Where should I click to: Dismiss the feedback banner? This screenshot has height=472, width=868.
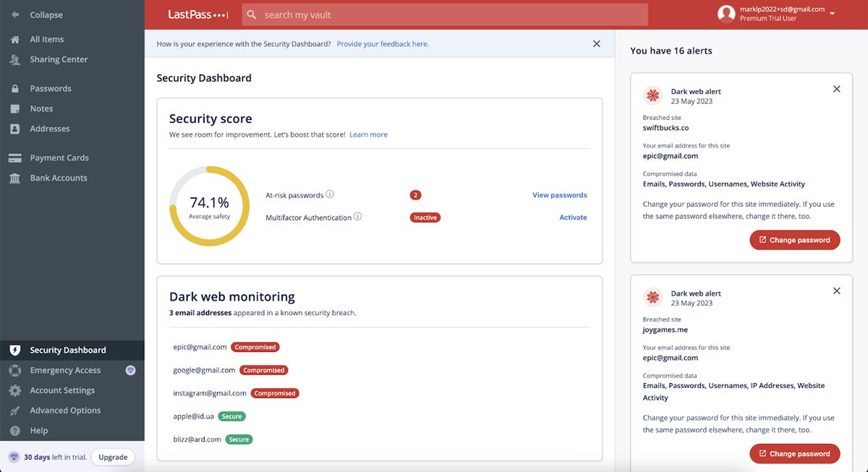pyautogui.click(x=597, y=44)
